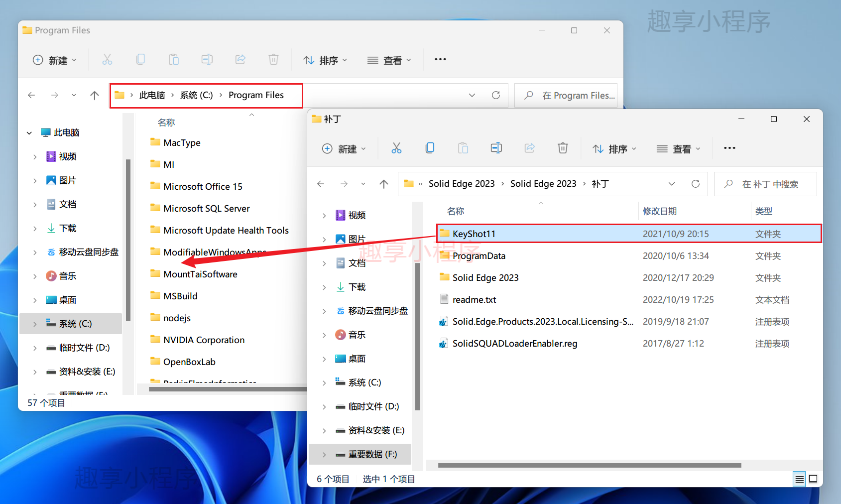Screen dimensions: 841x504
Task: Click the search box in the Program Files window
Action: coord(566,95)
